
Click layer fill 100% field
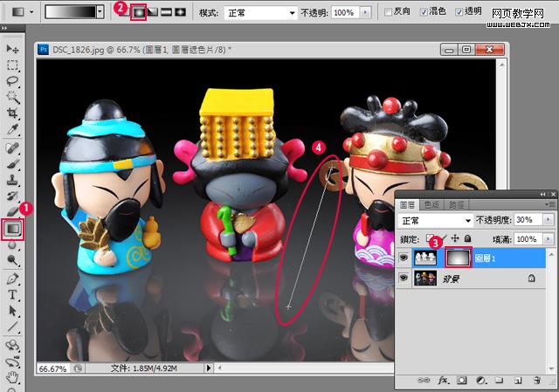528,238
